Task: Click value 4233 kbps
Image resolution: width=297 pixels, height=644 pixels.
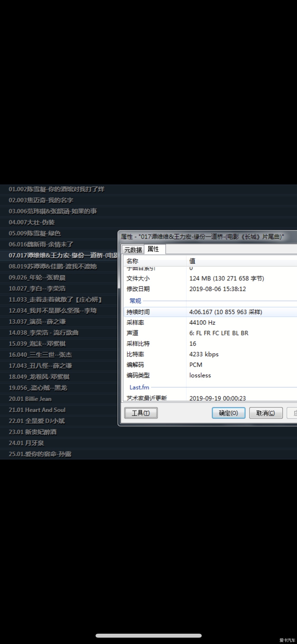Action: [204, 354]
